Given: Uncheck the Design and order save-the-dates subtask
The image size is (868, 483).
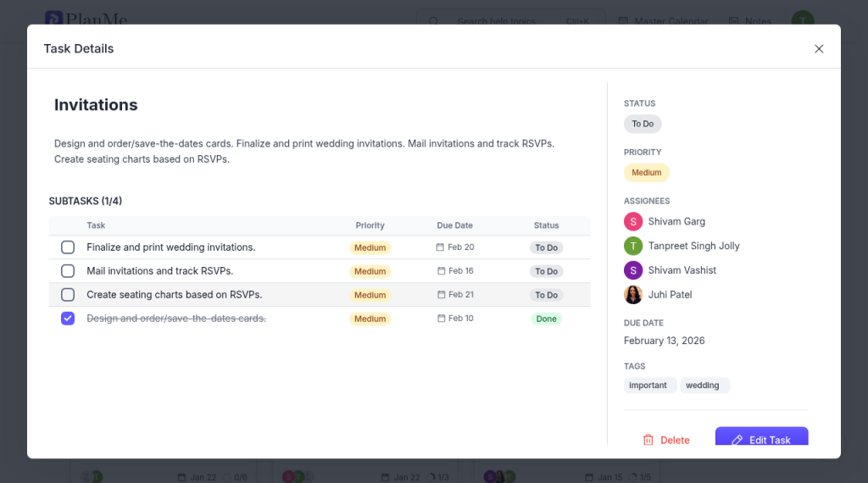Looking at the screenshot, I should (68, 319).
